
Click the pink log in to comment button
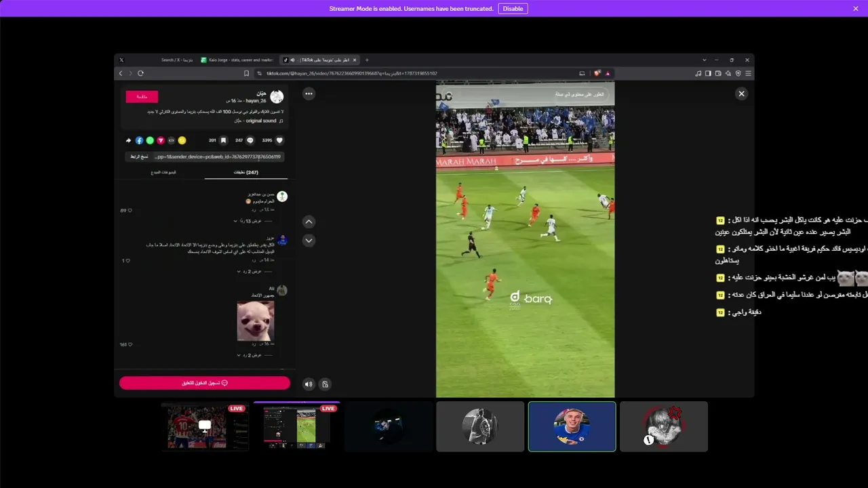(x=205, y=383)
